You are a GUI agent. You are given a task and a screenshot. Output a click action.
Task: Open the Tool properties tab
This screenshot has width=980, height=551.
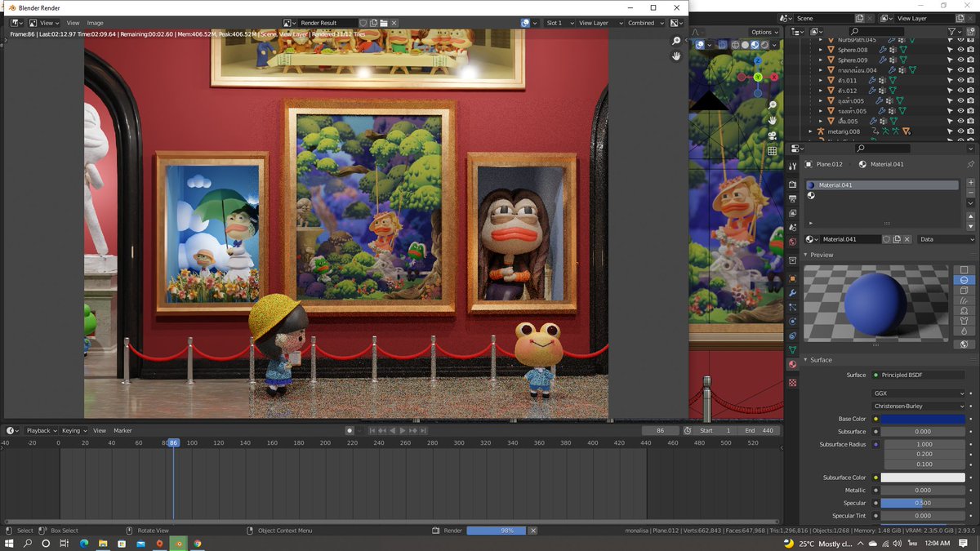click(792, 167)
